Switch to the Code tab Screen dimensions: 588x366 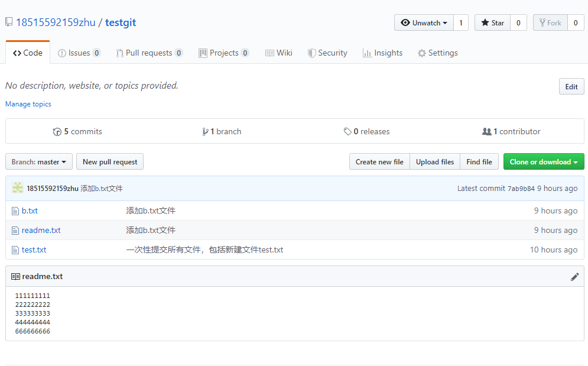click(x=28, y=53)
